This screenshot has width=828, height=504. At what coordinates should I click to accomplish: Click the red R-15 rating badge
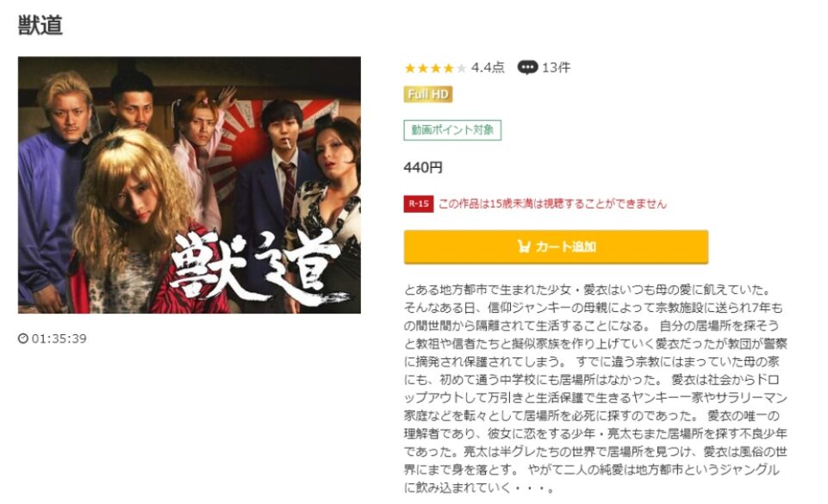tap(419, 203)
